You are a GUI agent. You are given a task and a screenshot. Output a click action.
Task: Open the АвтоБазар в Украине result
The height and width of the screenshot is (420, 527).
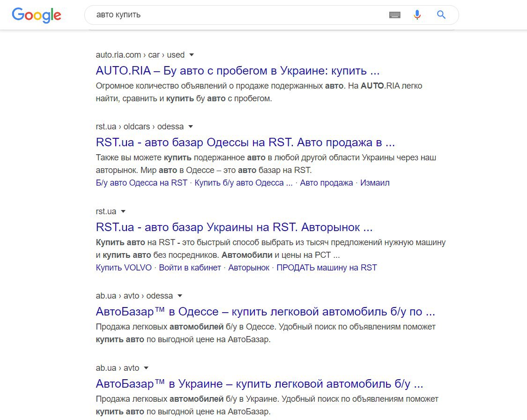pyautogui.click(x=260, y=384)
